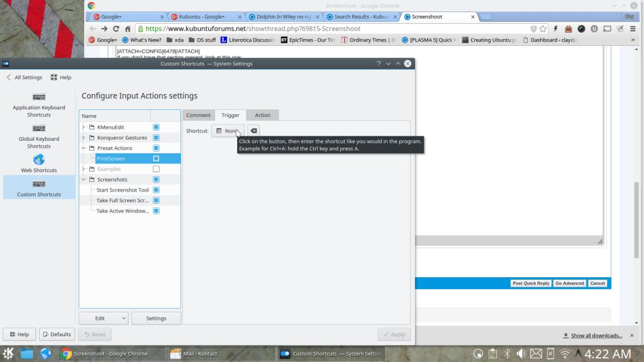Toggle the PrintScreen action checkbox

tap(156, 158)
